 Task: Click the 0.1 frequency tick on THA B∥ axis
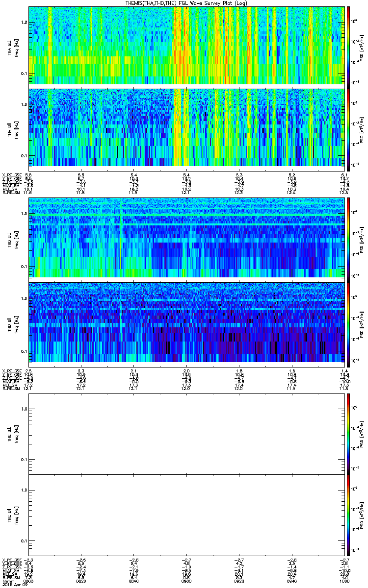pos(24,155)
